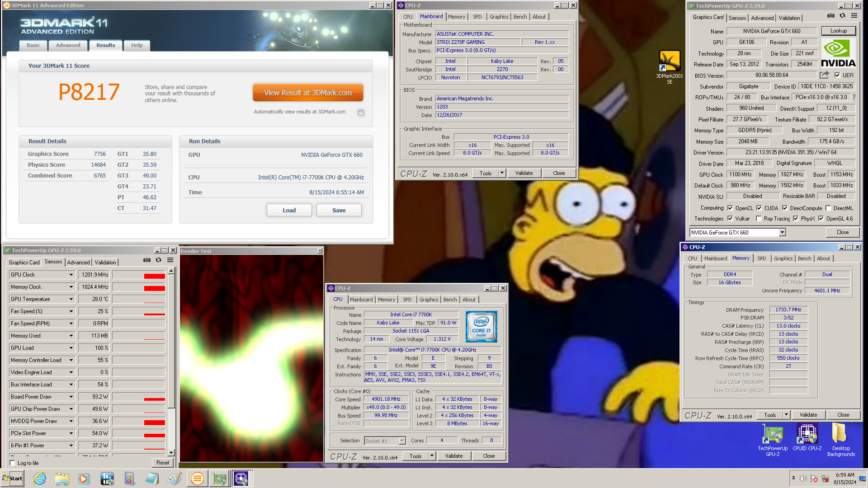Toggle the Ray Tracing checkbox
Screen dimensions: 868x488
759,219
